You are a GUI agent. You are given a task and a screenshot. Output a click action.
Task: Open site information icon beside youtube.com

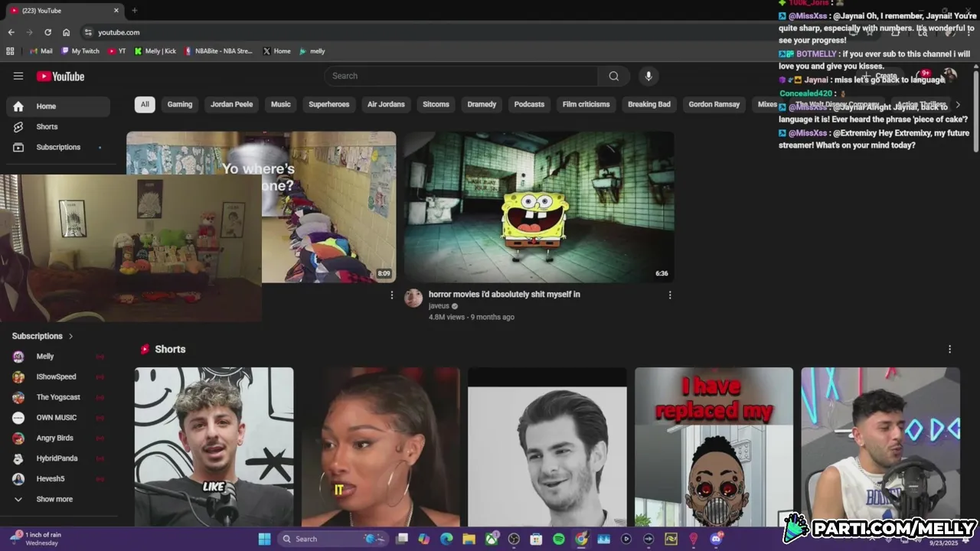click(88, 32)
